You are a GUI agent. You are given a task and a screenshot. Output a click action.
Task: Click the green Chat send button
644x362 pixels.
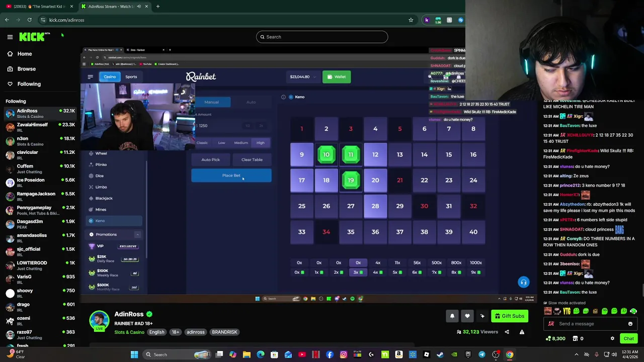click(629, 338)
